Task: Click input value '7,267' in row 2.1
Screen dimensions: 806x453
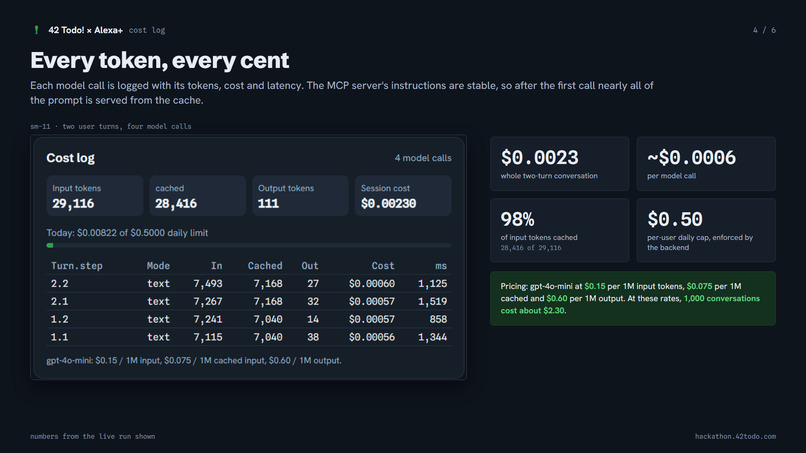Action: (x=208, y=301)
